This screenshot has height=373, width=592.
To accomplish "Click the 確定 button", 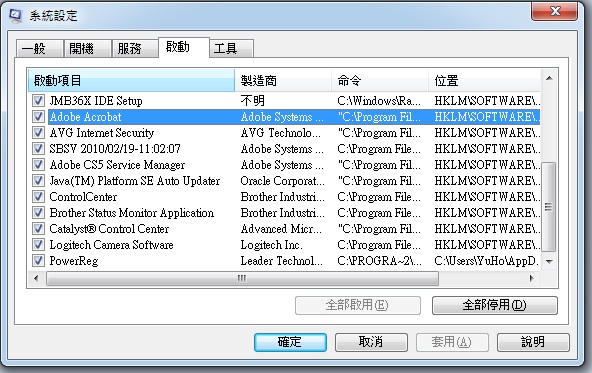I will click(290, 342).
